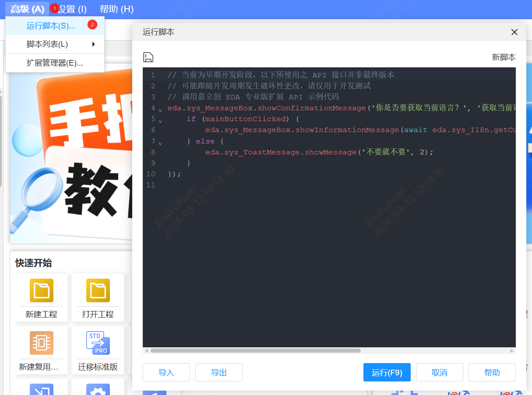Click the 迁移标准版 STD to PRO icon
This screenshot has width=532, height=395.
click(x=97, y=343)
